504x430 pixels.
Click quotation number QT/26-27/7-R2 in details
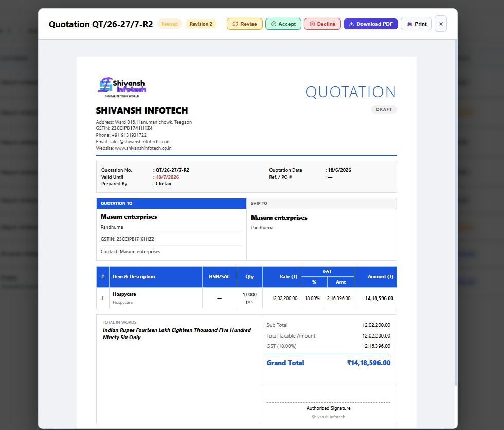(172, 170)
